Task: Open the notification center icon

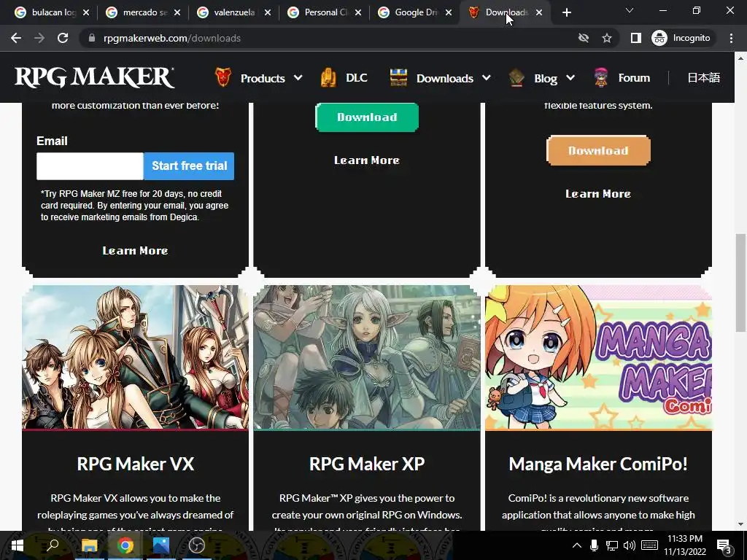Action: pyautogui.click(x=724, y=545)
